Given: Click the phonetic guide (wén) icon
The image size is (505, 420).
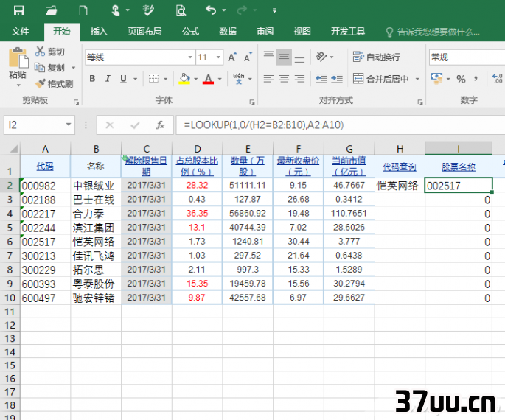Looking at the screenshot, I should (239, 79).
